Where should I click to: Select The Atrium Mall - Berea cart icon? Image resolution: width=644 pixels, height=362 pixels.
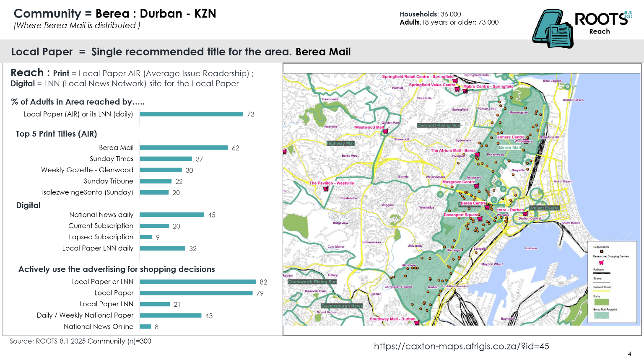[x=477, y=155]
